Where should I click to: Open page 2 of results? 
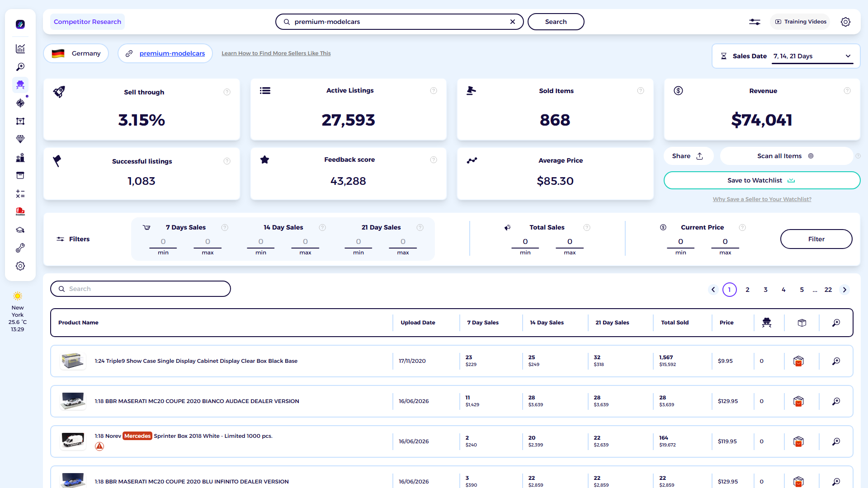coord(747,290)
